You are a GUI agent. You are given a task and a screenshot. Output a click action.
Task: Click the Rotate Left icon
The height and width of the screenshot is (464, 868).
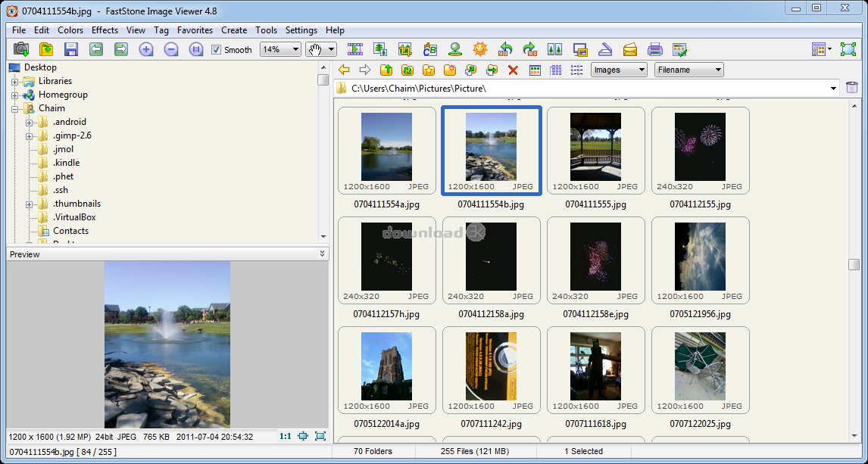pos(505,49)
